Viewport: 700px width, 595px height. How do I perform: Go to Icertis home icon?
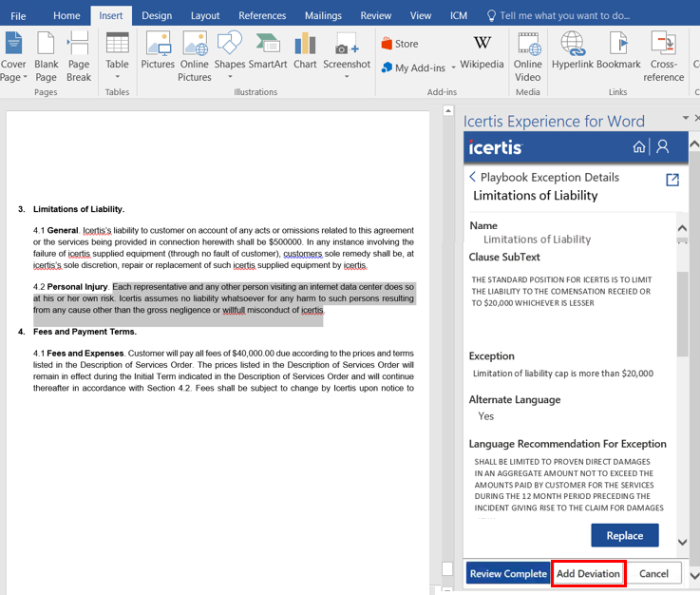click(639, 147)
